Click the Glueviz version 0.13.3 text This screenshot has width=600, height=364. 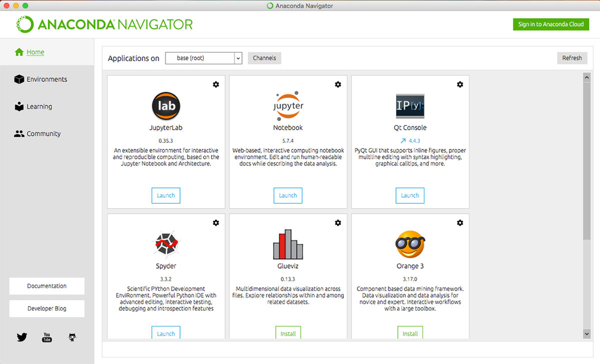288,279
